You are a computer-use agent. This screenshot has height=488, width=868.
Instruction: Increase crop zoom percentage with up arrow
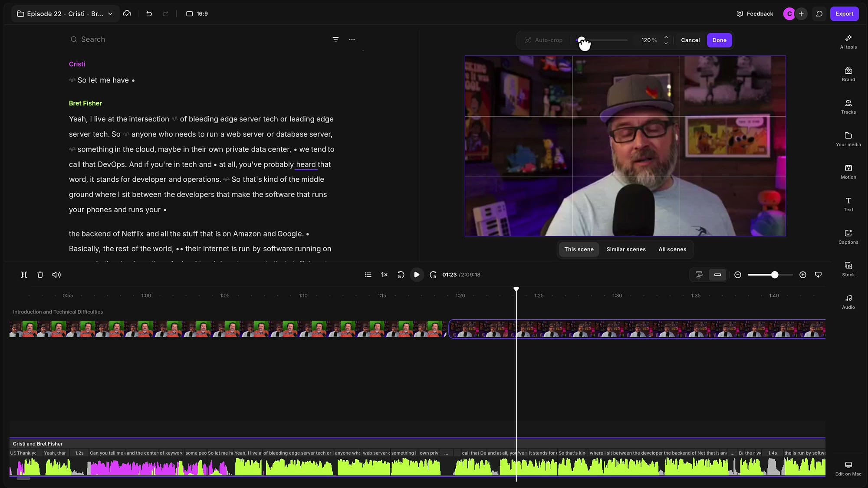666,37
